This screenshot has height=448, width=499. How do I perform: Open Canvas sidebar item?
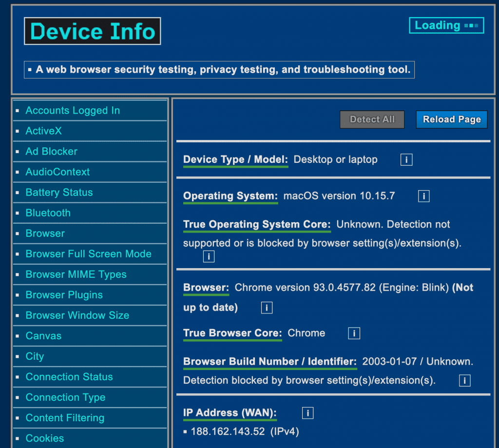(x=43, y=336)
